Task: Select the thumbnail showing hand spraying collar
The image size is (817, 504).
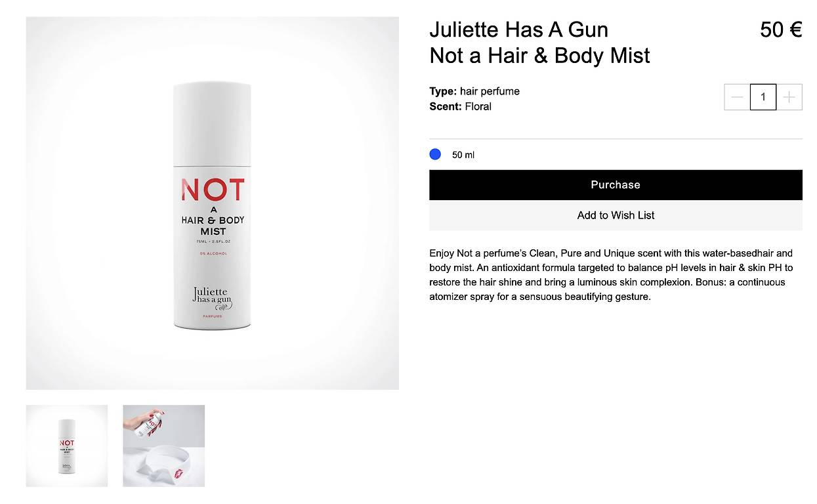Action: 164,446
